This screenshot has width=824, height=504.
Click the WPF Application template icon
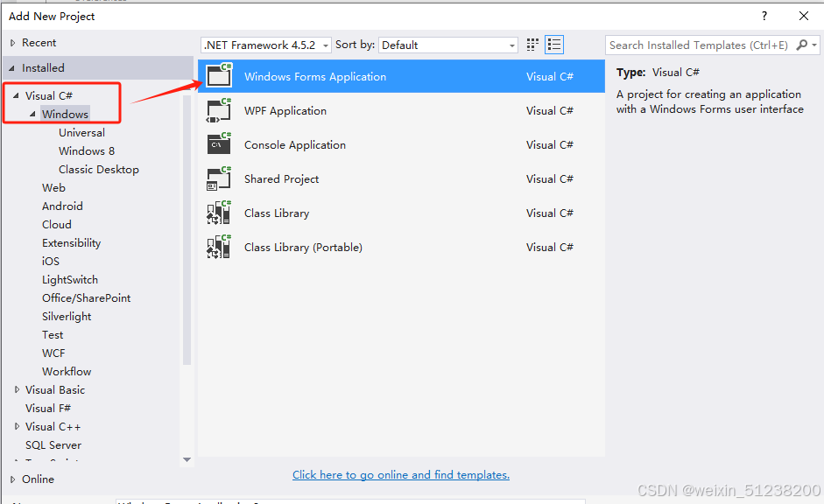[219, 110]
